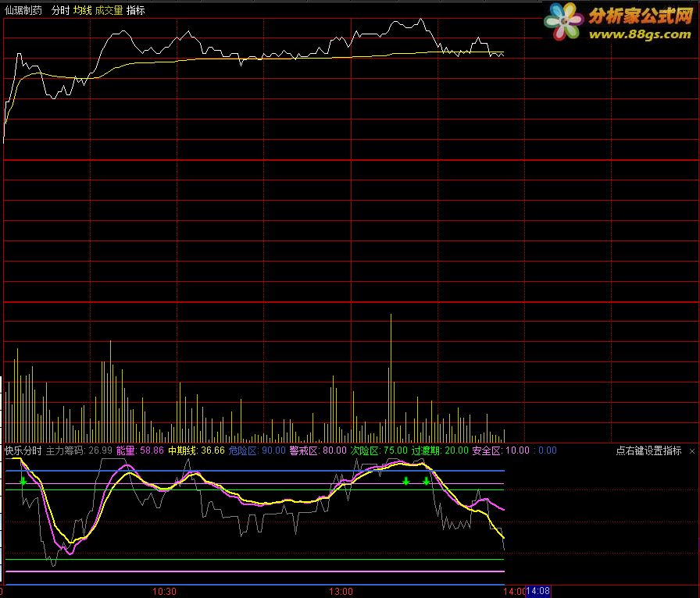Click the 危险区: 90.00 value
700x598 pixels.
tap(257, 450)
